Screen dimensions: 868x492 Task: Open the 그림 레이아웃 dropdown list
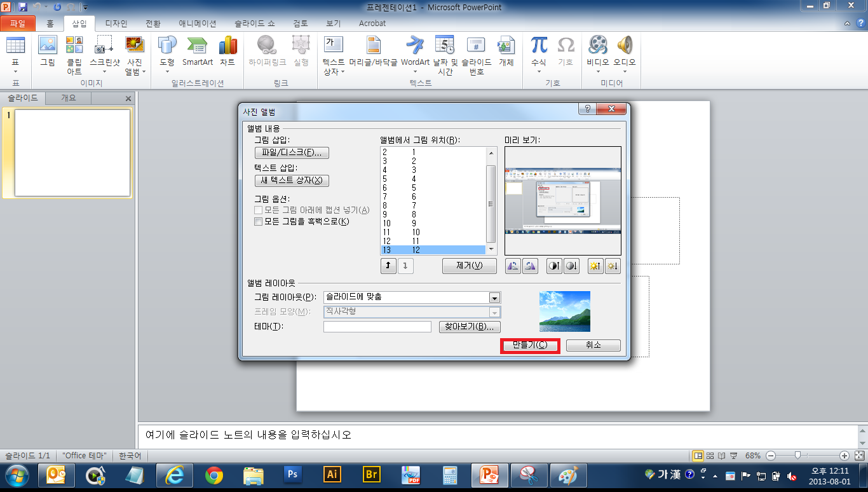tap(494, 297)
